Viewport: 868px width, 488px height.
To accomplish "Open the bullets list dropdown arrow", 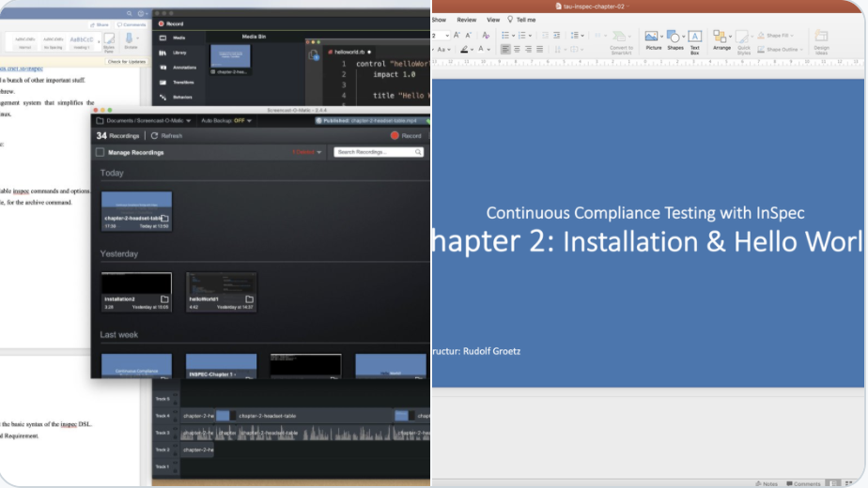I will click(514, 36).
